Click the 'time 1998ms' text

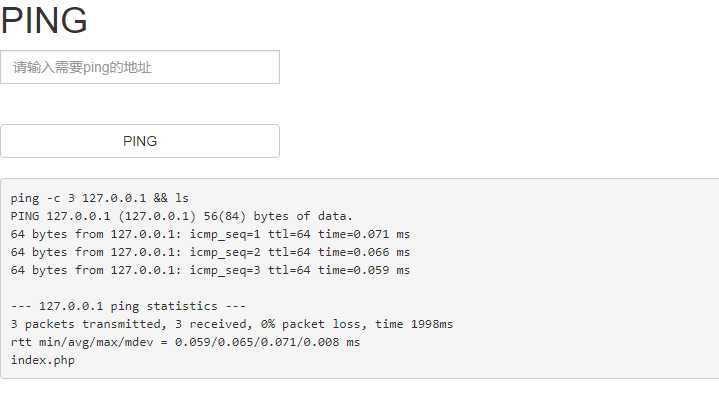pyautogui.click(x=414, y=324)
